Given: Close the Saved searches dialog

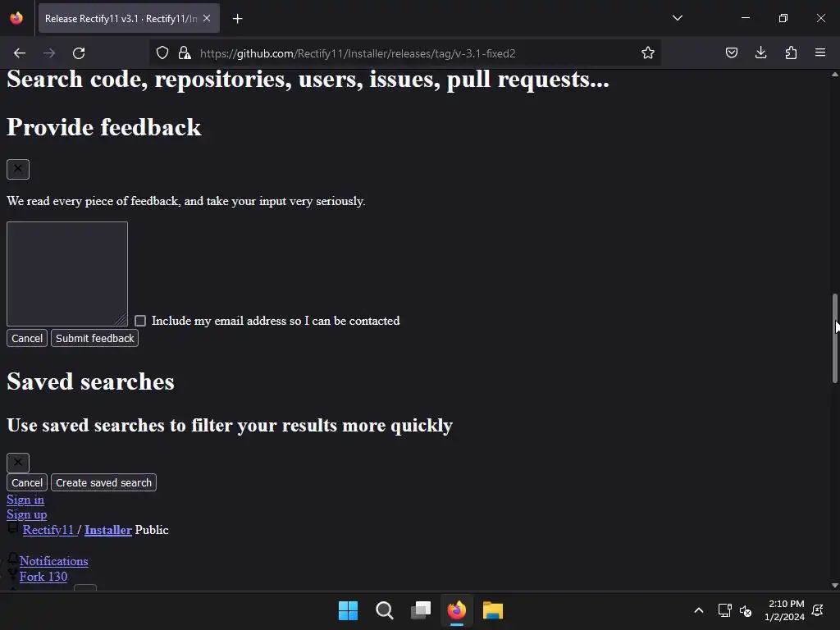Looking at the screenshot, I should pyautogui.click(x=18, y=463).
